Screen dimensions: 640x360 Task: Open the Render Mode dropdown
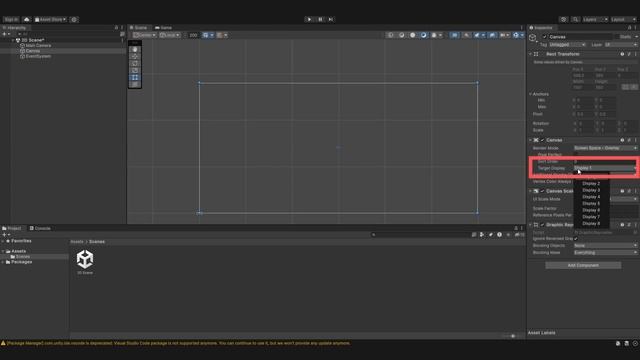[x=605, y=148]
